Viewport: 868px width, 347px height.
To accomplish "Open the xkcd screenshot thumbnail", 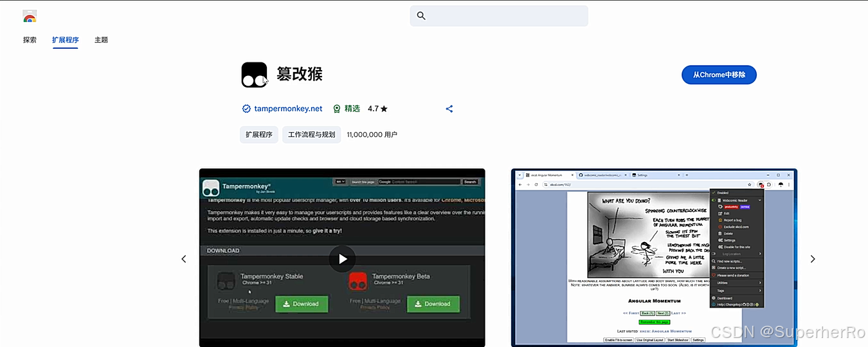I will tap(654, 258).
